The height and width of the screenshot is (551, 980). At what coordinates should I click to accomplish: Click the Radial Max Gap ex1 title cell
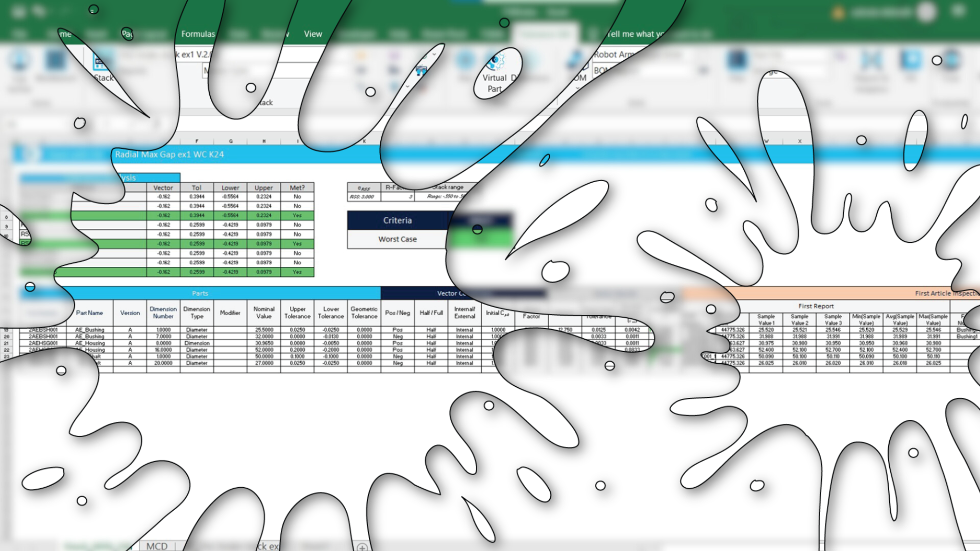tap(169, 154)
